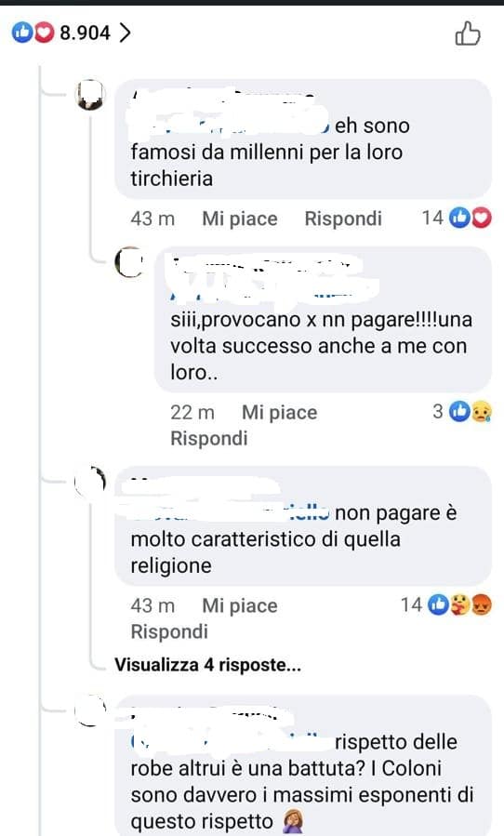Open the first commenter's profile picture

tap(89, 95)
